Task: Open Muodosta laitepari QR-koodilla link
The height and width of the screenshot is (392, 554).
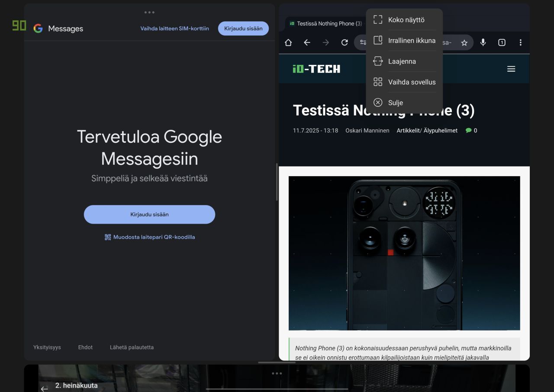Action: click(x=150, y=237)
